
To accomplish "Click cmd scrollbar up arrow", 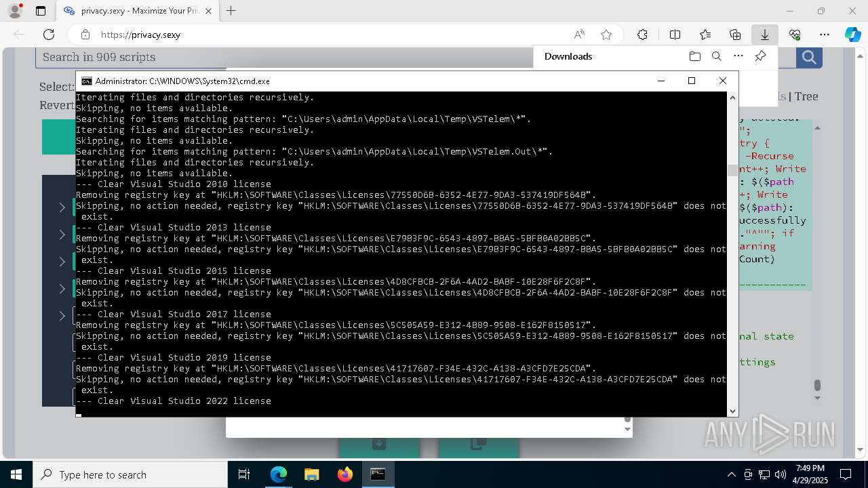I will [x=732, y=98].
